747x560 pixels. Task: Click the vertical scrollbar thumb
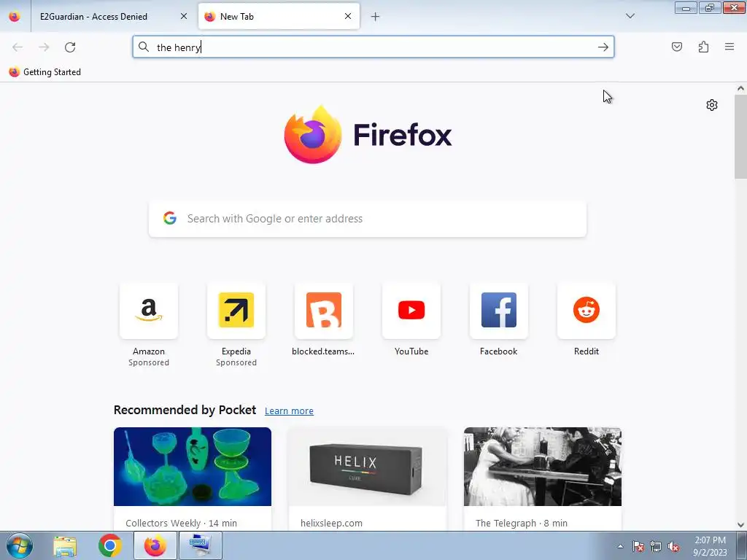tap(740, 136)
